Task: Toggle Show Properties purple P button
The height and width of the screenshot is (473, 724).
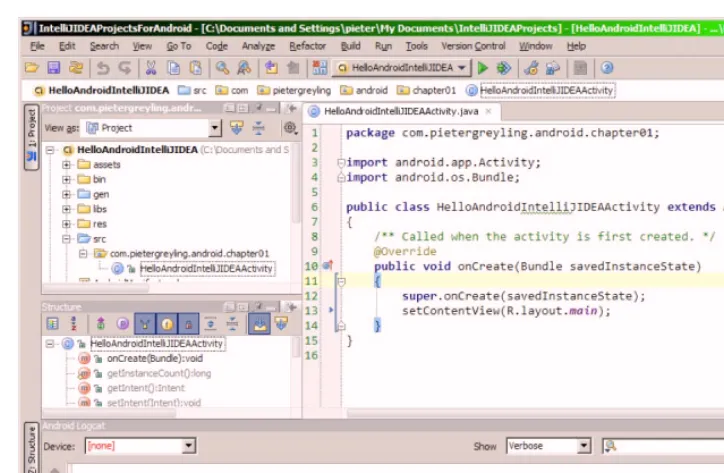Action: tap(123, 324)
